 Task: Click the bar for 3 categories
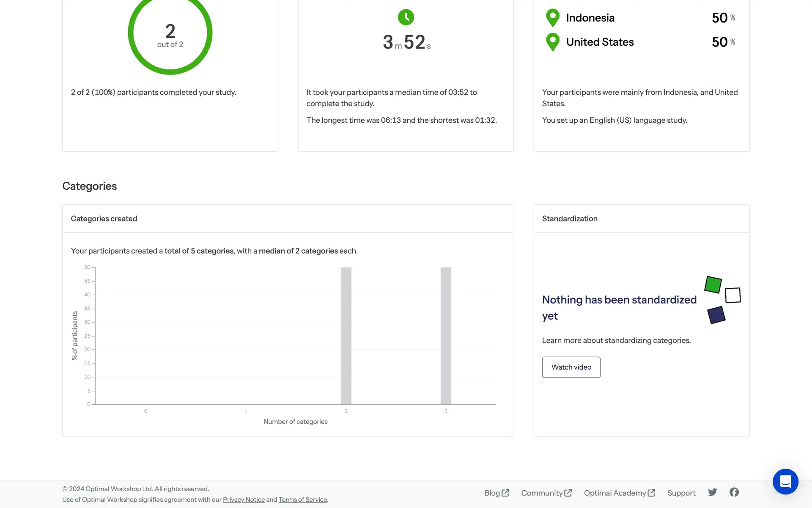pos(446,335)
